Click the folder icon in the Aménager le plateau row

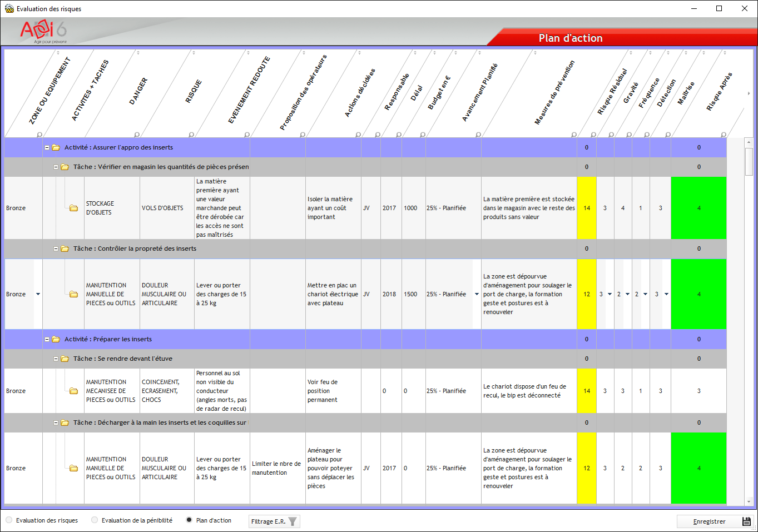(x=74, y=469)
